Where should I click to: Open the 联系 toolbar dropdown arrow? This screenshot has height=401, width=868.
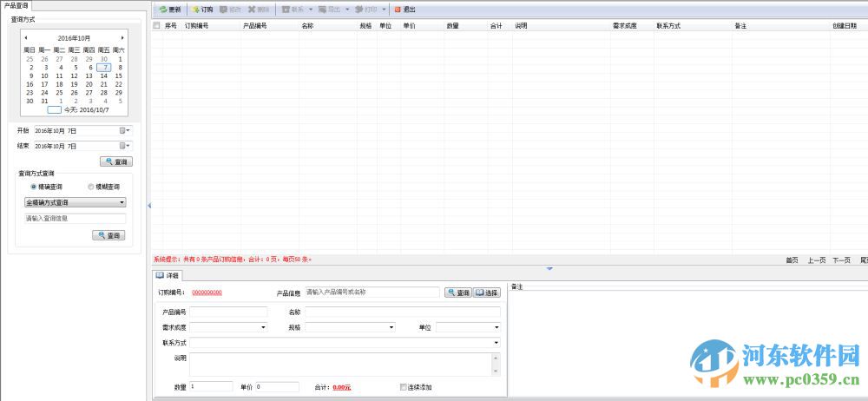pyautogui.click(x=311, y=10)
